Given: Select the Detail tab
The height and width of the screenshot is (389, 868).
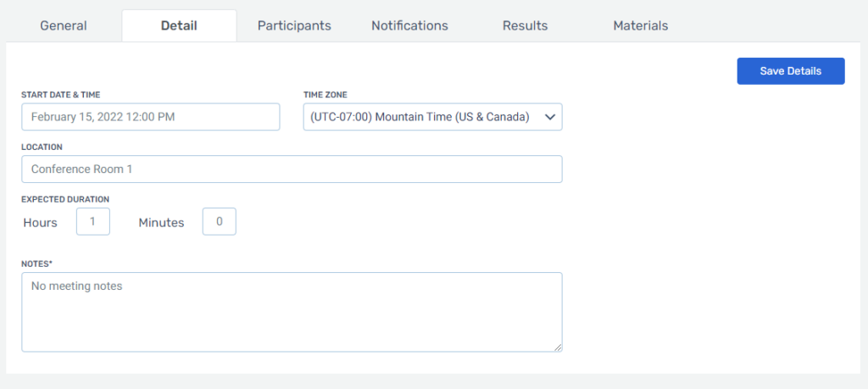Looking at the screenshot, I should [179, 25].
